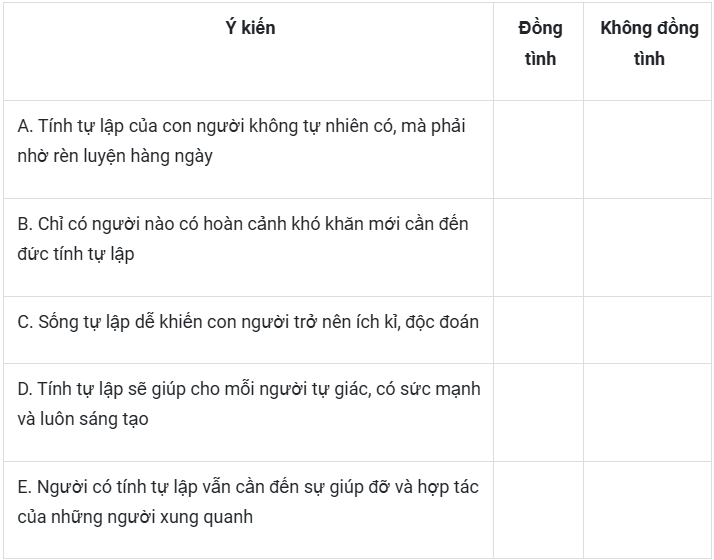Select the 'Không đồng tình' cell for statement E
The image size is (714, 560).
647,510
